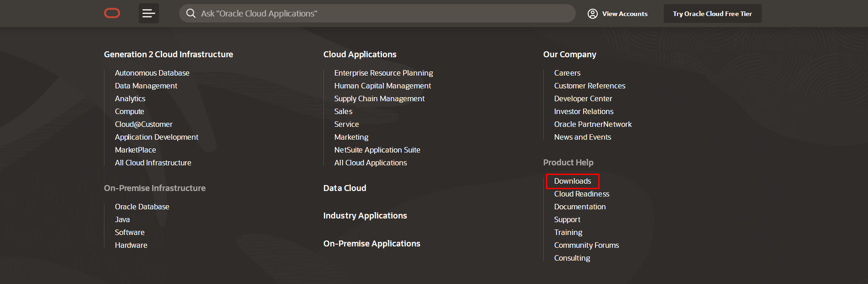Image resolution: width=868 pixels, height=284 pixels.
Task: Open Service link
Action: [347, 124]
